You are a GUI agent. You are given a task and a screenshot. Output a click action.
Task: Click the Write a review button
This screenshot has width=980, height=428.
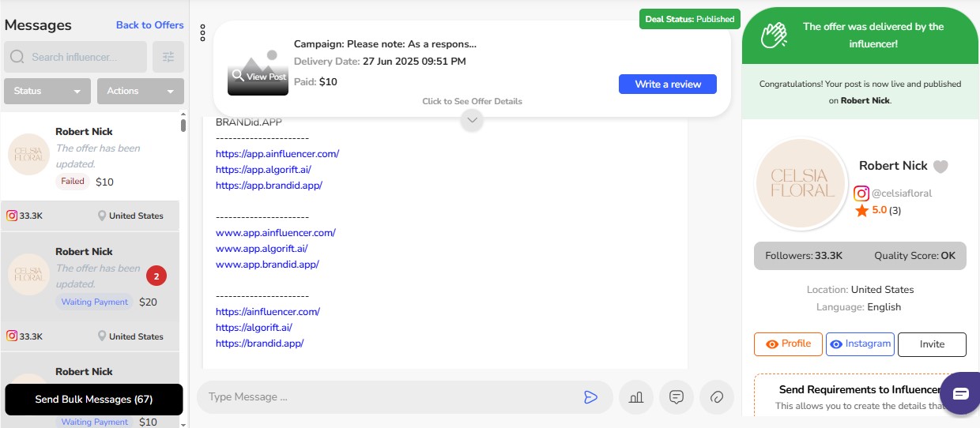coord(668,84)
